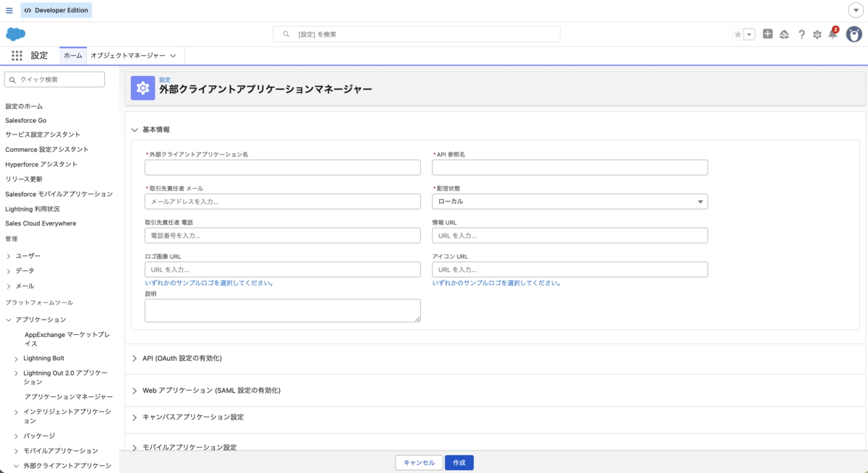
Task: Click the Developer Edition code badge
Action: pyautogui.click(x=56, y=11)
